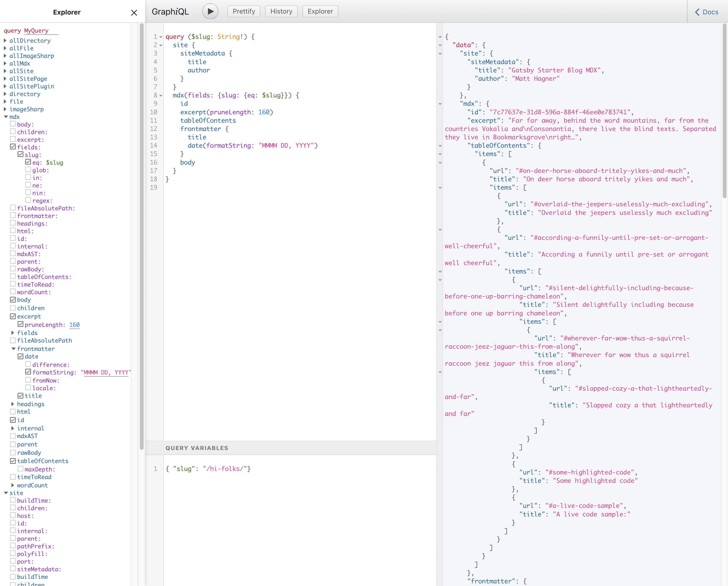Collapse the "mdx" result fold arrow
The width and height of the screenshot is (728, 586).
point(440,104)
